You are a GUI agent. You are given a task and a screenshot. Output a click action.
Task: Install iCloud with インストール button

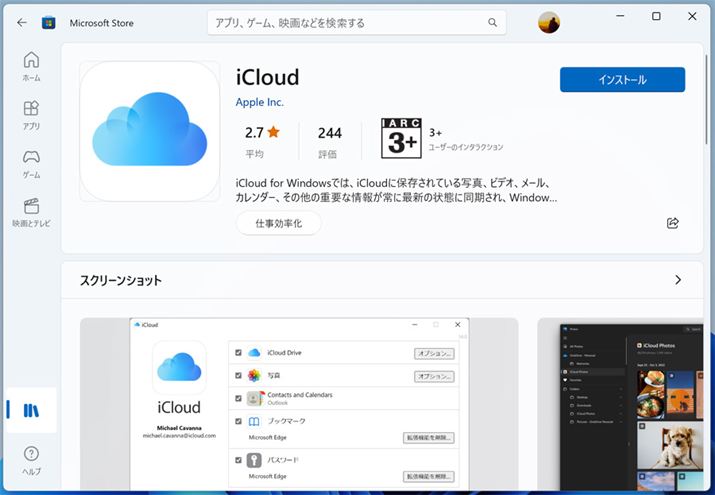pos(622,80)
